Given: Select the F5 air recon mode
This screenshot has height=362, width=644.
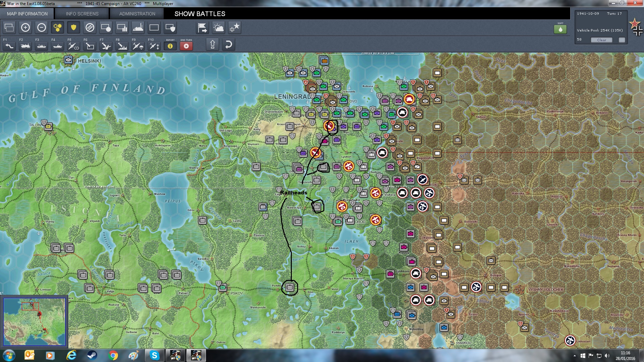Looking at the screenshot, I should point(74,46).
